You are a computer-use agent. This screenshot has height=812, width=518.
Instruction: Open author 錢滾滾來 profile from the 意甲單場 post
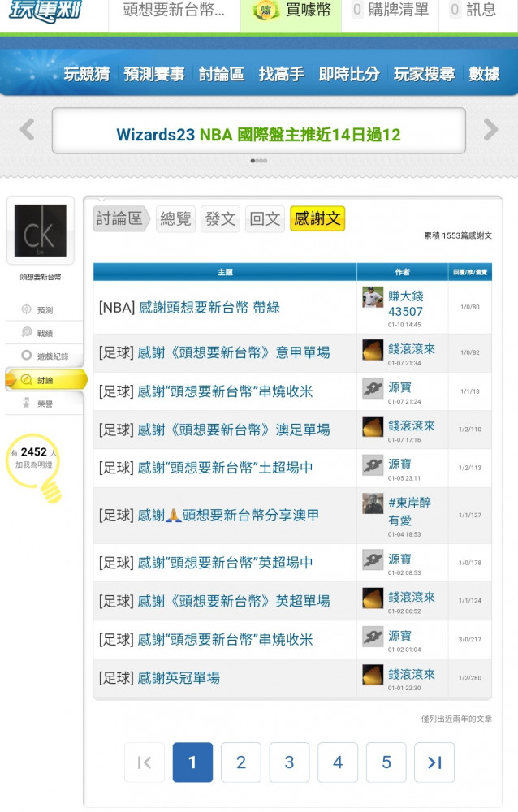click(x=412, y=349)
